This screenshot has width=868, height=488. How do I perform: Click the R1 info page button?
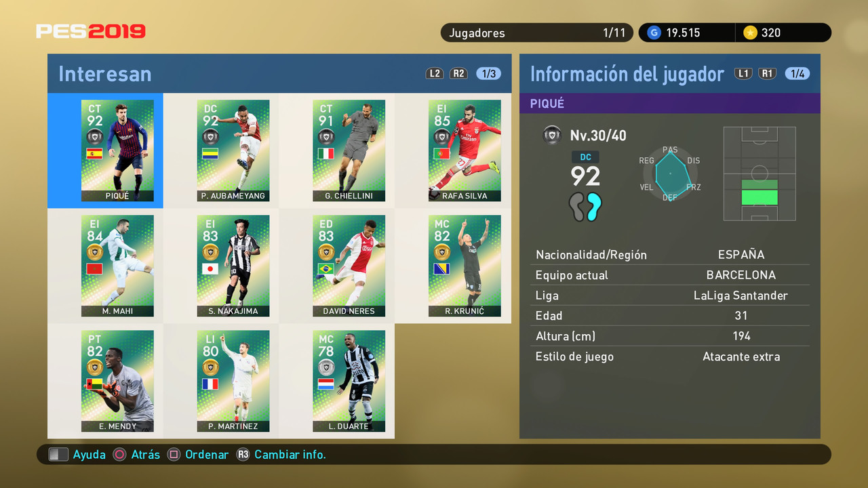pyautogui.click(x=767, y=73)
